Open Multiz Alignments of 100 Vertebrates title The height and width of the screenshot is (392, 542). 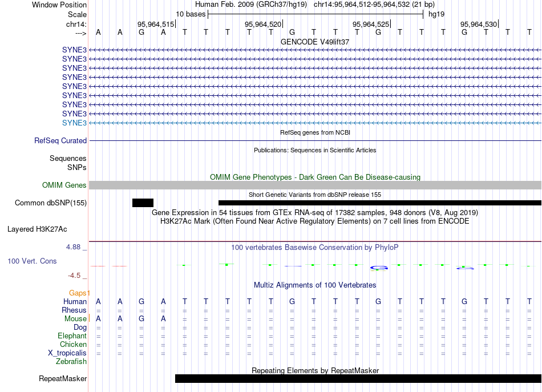pyautogui.click(x=315, y=285)
